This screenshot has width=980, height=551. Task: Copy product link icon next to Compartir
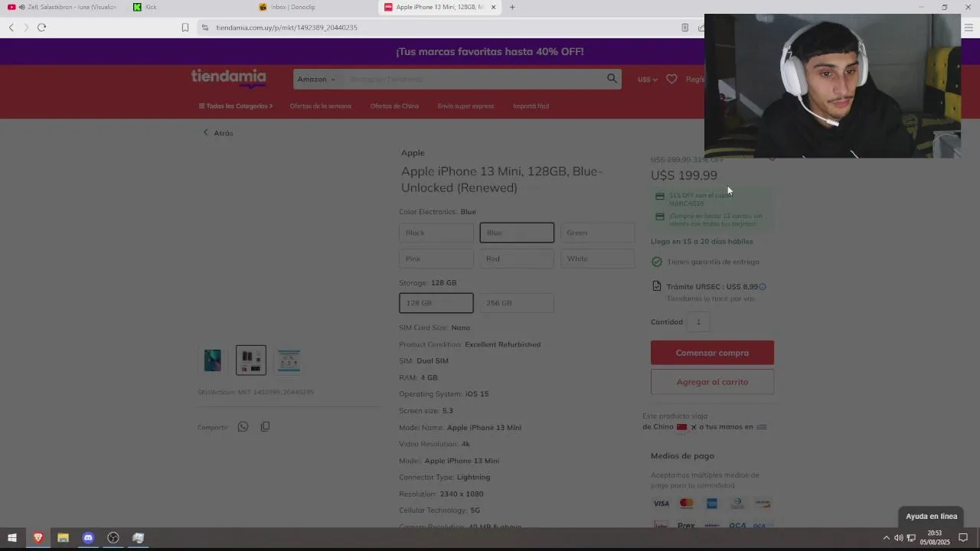[265, 426]
